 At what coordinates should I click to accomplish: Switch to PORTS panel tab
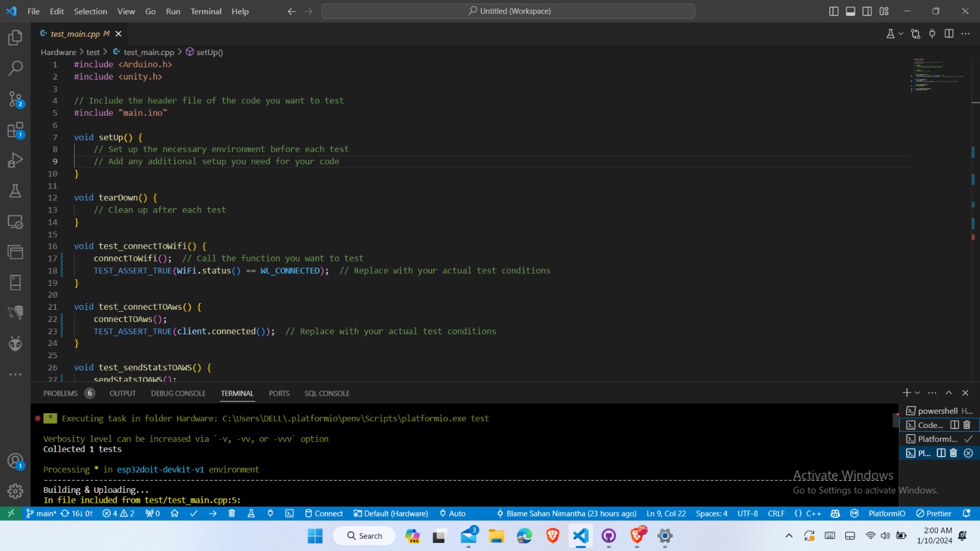pos(279,393)
